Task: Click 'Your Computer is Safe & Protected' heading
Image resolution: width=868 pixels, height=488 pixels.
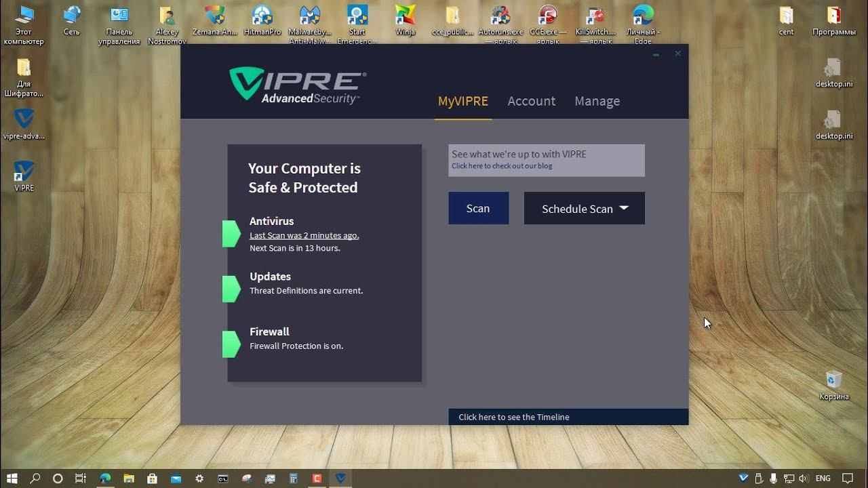Action: click(304, 178)
